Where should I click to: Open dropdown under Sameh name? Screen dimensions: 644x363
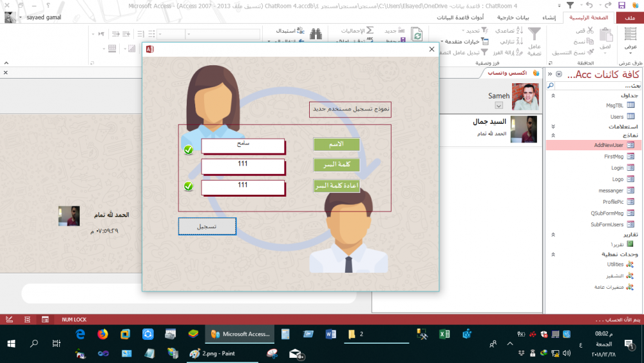498,106
